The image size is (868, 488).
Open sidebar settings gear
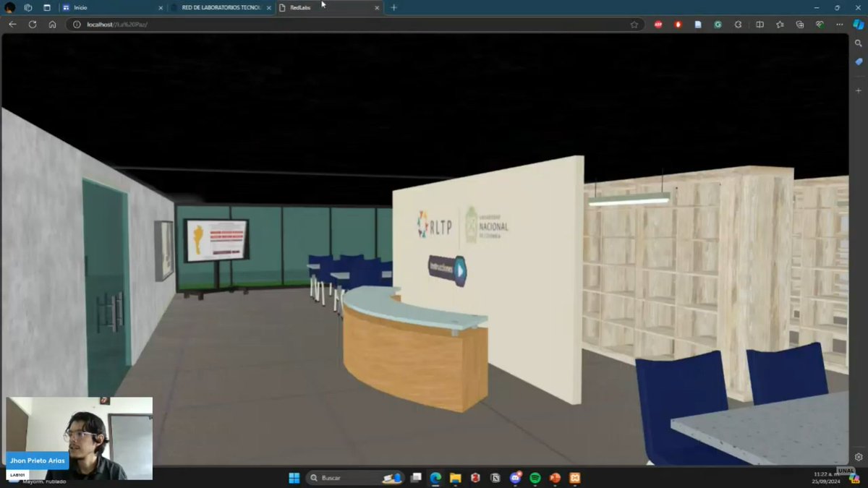point(859,457)
